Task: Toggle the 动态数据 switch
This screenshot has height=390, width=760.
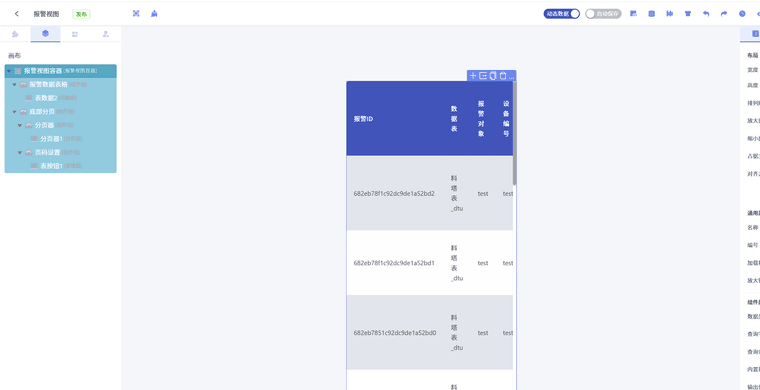Action: tap(562, 14)
